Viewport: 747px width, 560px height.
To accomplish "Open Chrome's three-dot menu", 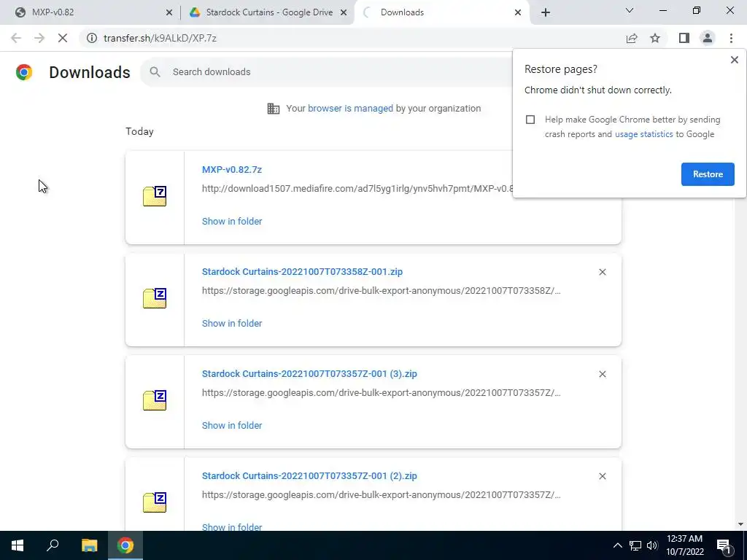I will [731, 38].
